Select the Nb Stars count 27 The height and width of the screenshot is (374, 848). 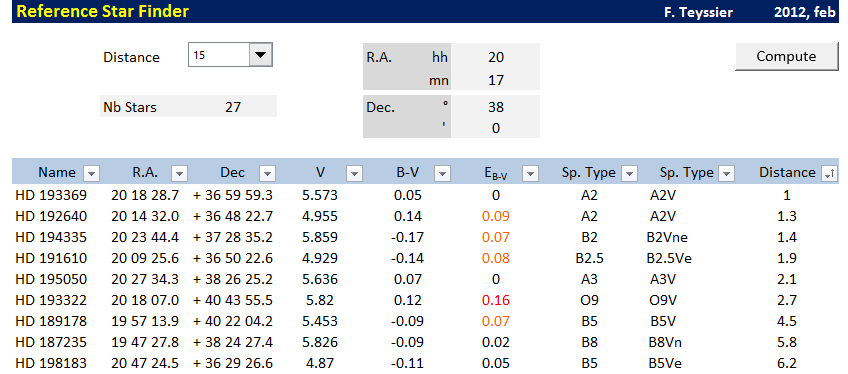(x=233, y=107)
